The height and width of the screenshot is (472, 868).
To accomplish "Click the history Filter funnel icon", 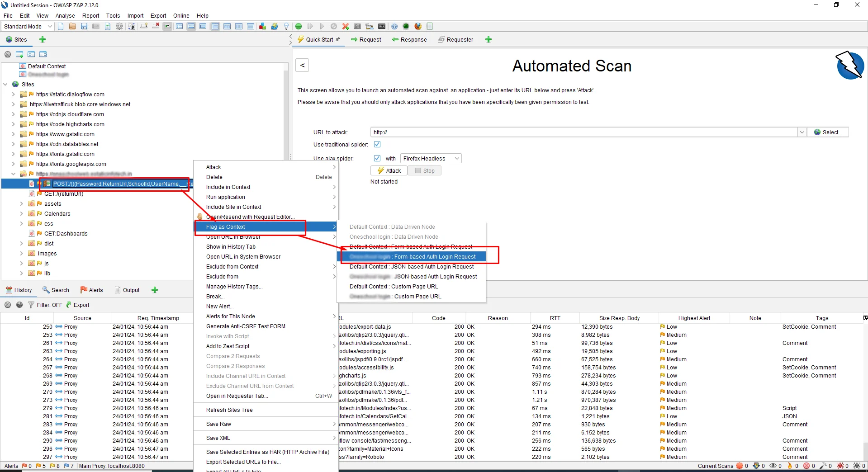I will 31,305.
